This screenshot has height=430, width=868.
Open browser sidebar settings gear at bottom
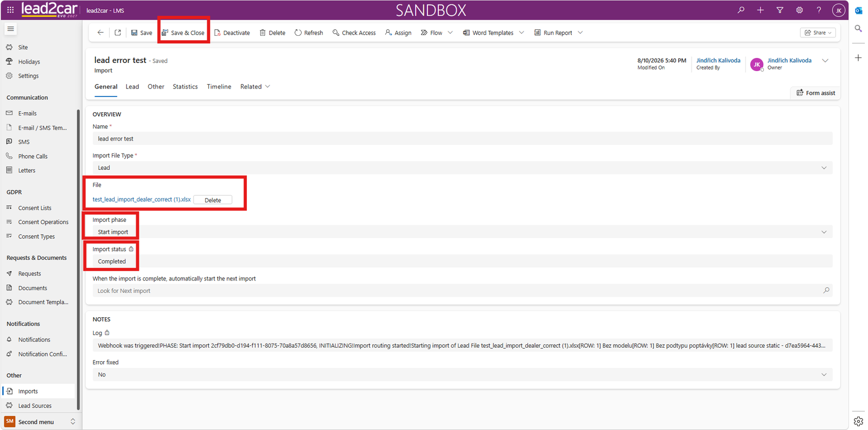(858, 421)
